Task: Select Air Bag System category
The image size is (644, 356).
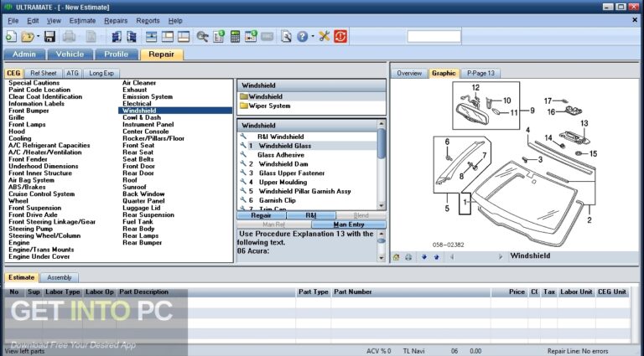Action: 31,180
